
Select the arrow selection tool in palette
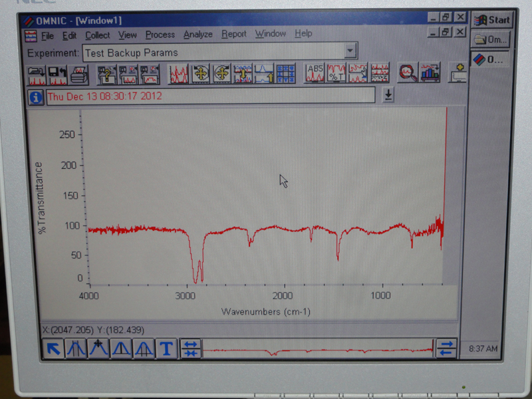pos(54,348)
